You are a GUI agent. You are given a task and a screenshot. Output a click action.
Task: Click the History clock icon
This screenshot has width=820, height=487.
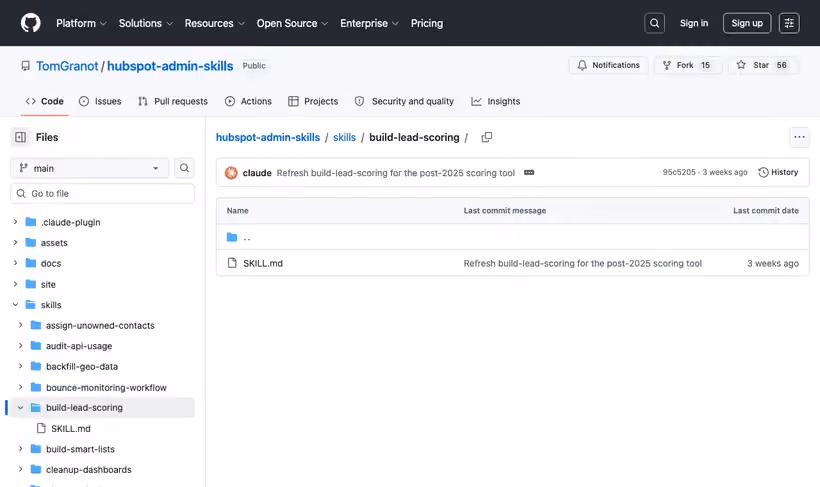pyautogui.click(x=763, y=172)
